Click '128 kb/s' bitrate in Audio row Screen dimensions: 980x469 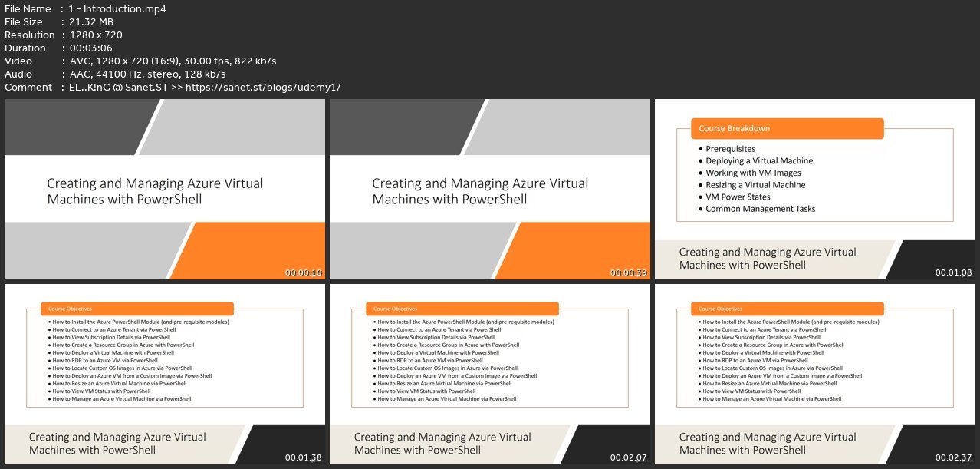(x=205, y=74)
